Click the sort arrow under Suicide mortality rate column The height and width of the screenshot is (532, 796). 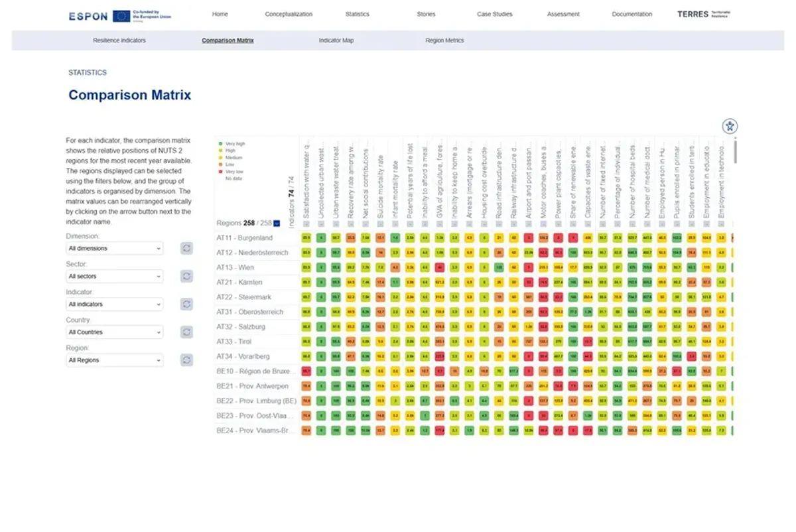(x=381, y=223)
